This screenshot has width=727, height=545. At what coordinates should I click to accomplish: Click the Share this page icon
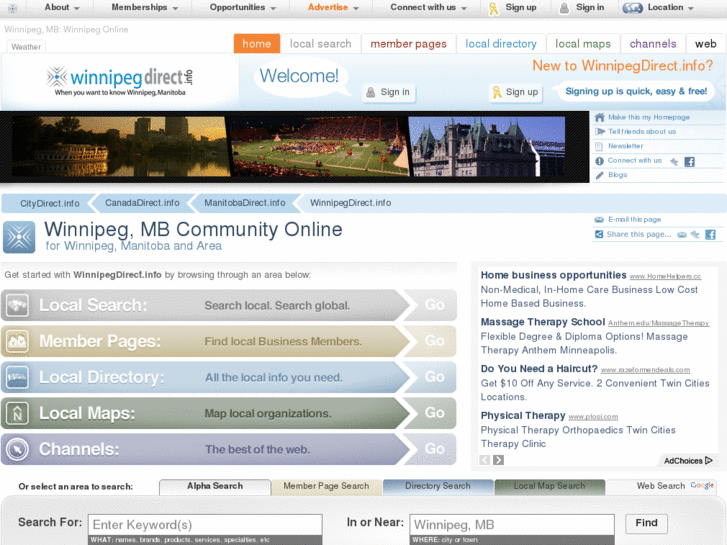pyautogui.click(x=599, y=235)
